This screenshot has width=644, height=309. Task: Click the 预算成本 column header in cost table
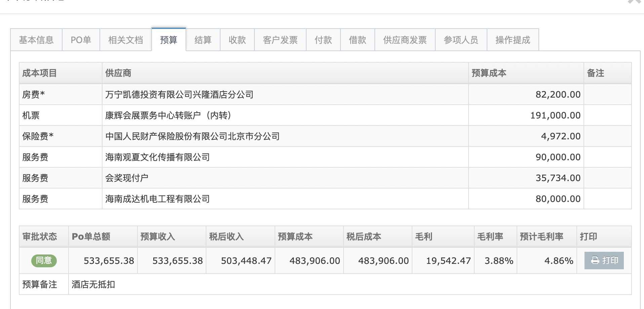[x=489, y=73]
